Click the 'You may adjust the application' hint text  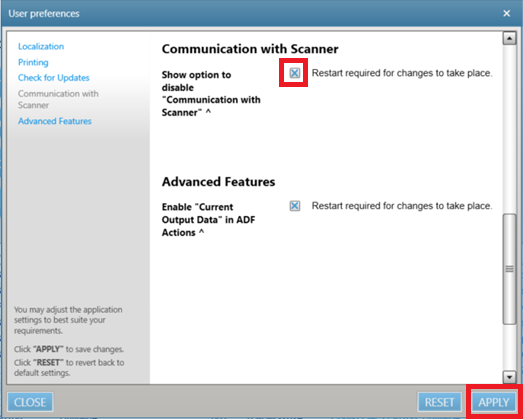coord(68,320)
